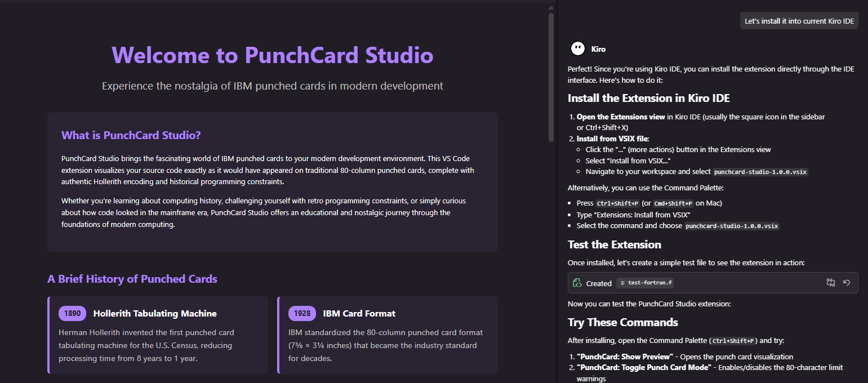868x383 pixels.
Task: Click the 1890 year badge
Action: point(72,313)
